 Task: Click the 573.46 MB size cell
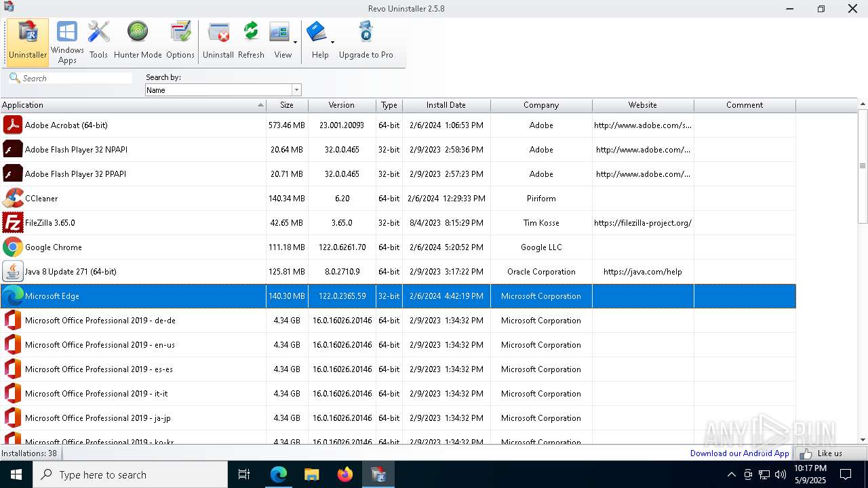point(287,125)
